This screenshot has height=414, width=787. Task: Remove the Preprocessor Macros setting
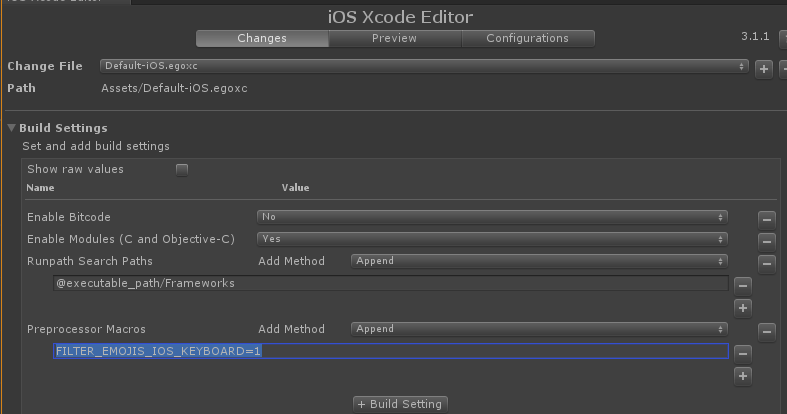click(x=766, y=331)
